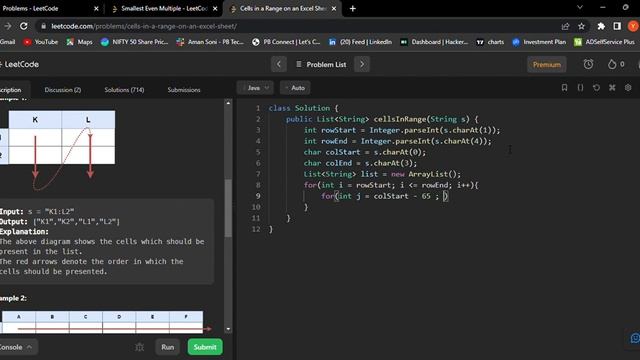Go forward with the browser forward arrow
Image resolution: width=640 pixels, height=360 pixels.
[7, 26]
